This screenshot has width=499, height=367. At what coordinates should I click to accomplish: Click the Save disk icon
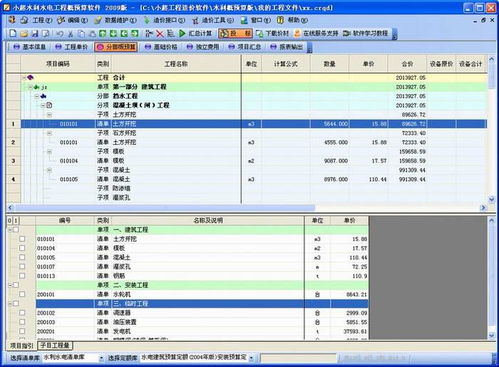click(35, 33)
